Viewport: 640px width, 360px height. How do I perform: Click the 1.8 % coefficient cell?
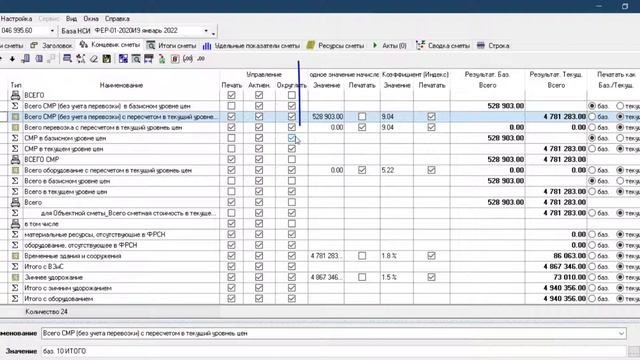[x=397, y=256]
